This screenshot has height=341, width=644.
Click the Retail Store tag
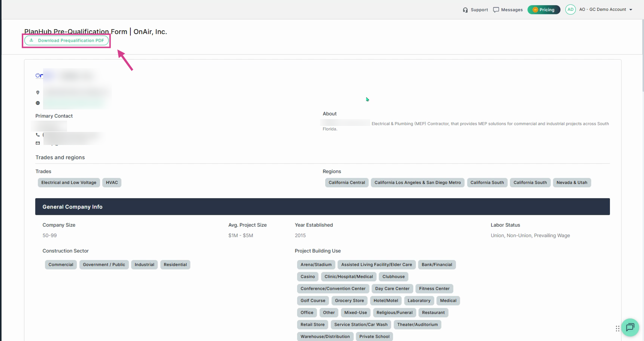[x=312, y=325]
